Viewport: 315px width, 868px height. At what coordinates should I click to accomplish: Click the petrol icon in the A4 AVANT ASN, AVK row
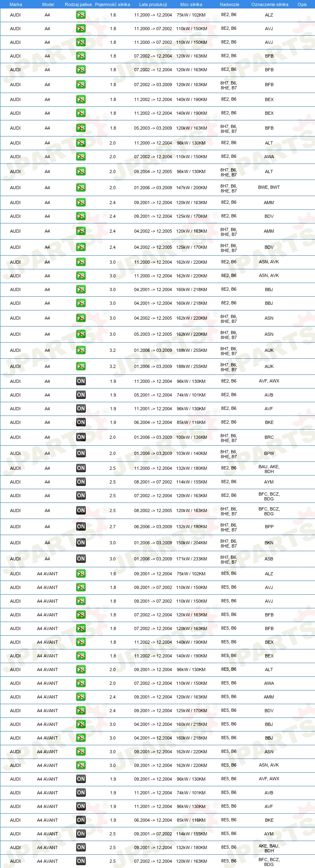(81, 765)
